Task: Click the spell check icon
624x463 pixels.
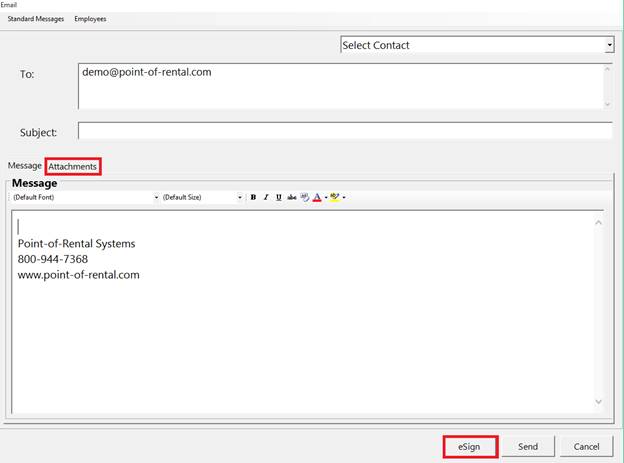Action: point(305,197)
